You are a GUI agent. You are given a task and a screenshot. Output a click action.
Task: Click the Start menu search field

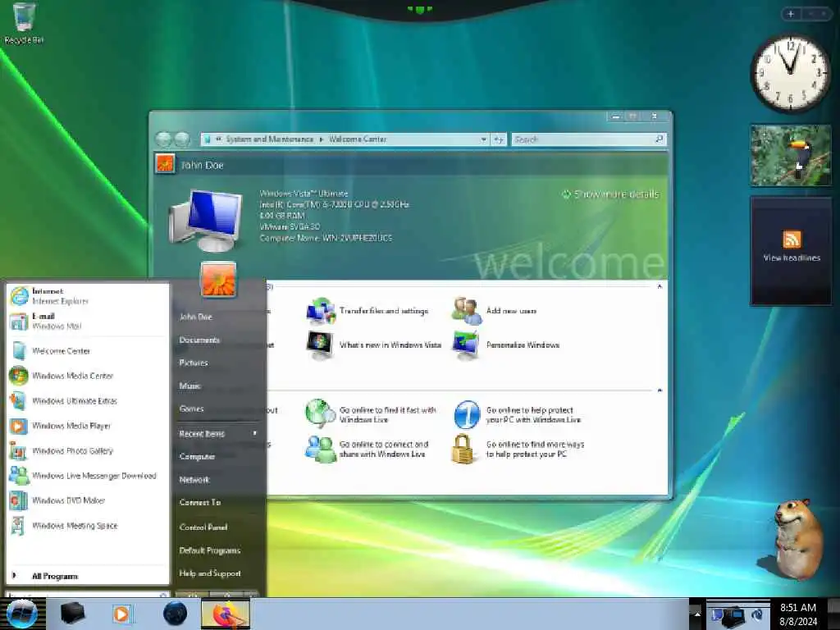(x=87, y=594)
